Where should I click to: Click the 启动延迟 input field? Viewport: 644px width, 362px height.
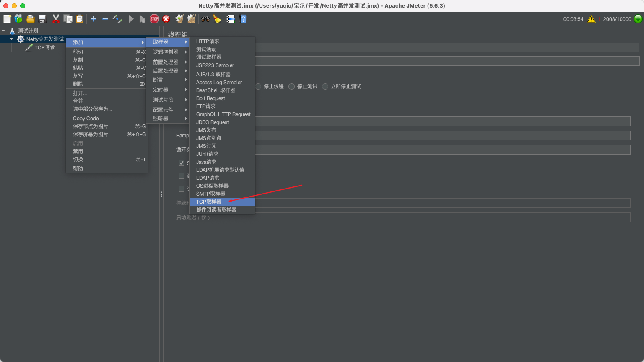click(x=431, y=217)
